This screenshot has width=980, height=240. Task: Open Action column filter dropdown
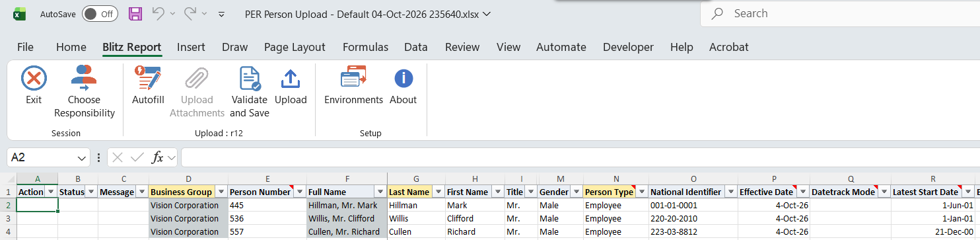(x=50, y=192)
